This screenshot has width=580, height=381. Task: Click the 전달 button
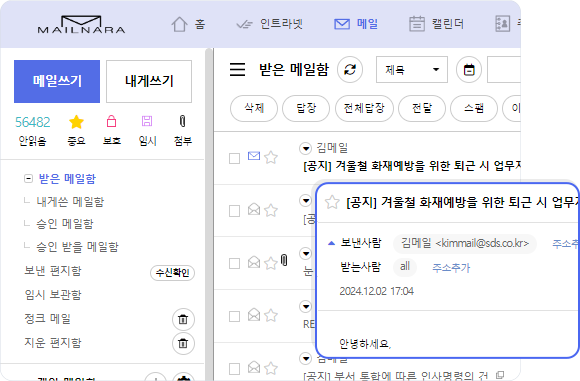coord(422,108)
